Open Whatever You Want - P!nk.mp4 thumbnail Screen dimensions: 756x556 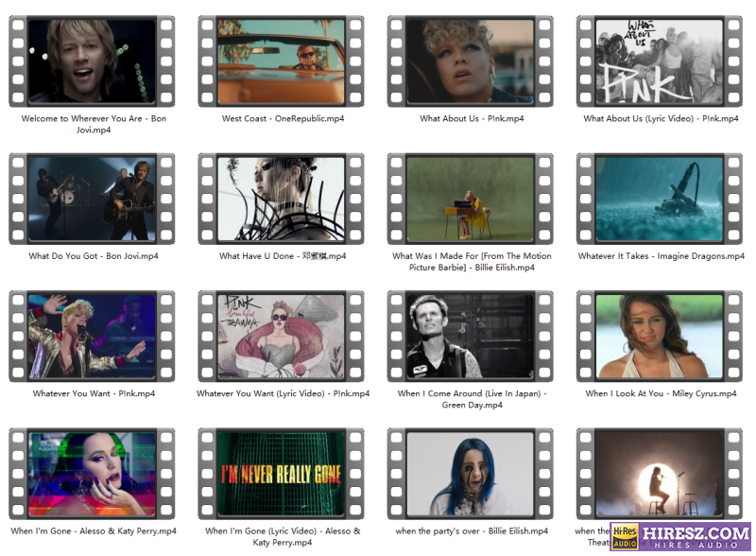pyautogui.click(x=92, y=336)
